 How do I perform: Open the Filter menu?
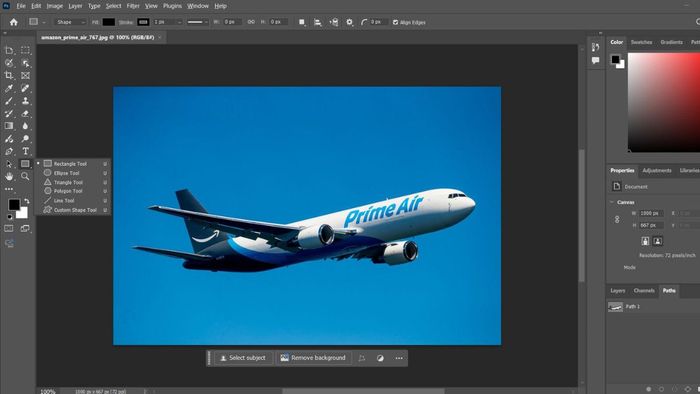point(133,6)
